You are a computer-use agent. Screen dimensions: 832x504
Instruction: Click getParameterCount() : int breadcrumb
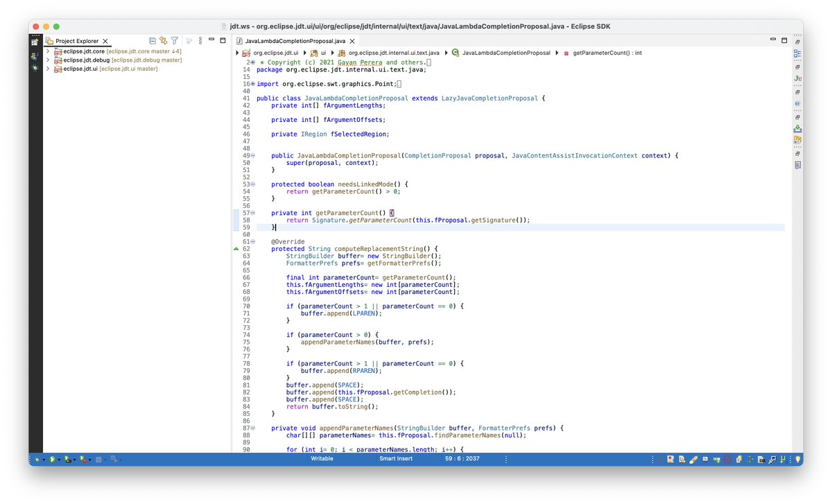[x=602, y=53]
